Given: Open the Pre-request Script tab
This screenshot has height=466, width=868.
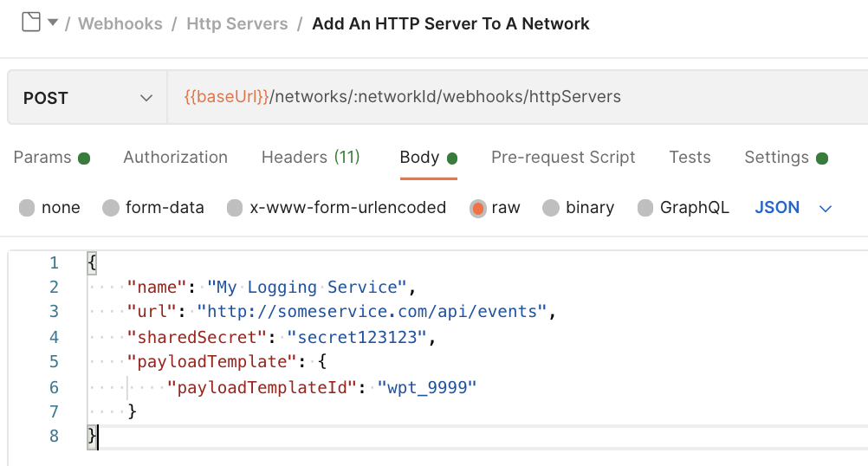Looking at the screenshot, I should [563, 158].
